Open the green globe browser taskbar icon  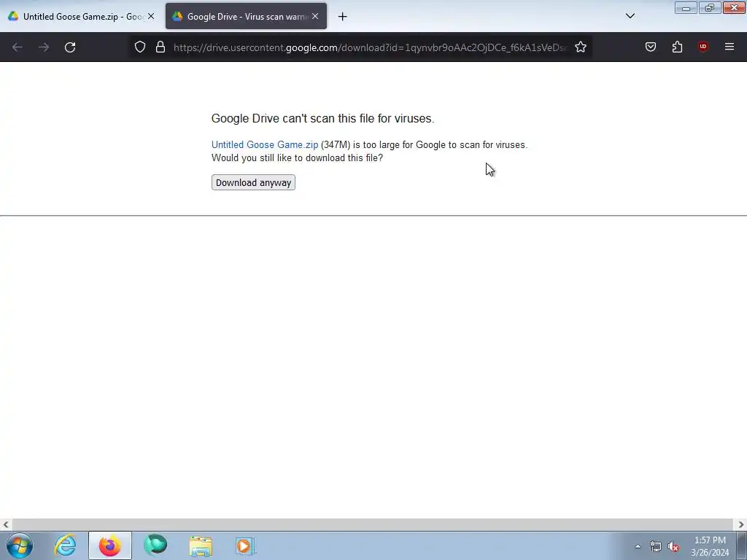coord(155,545)
